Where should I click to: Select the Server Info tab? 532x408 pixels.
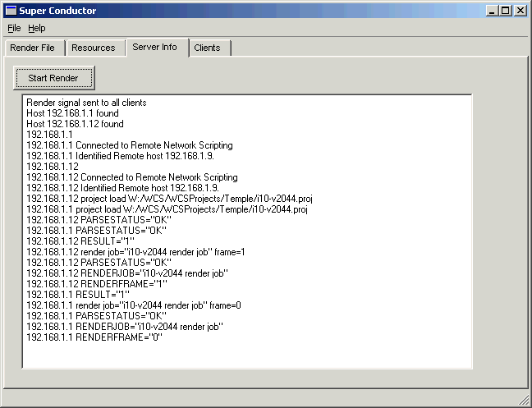(154, 47)
